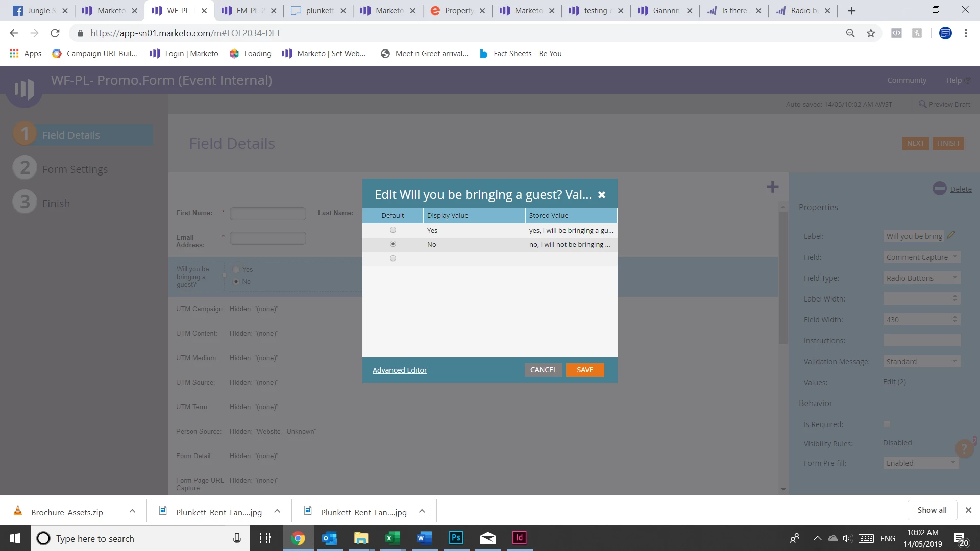Screen dimensions: 980x551
Task: Click the Delete minus icon
Action: (x=939, y=189)
